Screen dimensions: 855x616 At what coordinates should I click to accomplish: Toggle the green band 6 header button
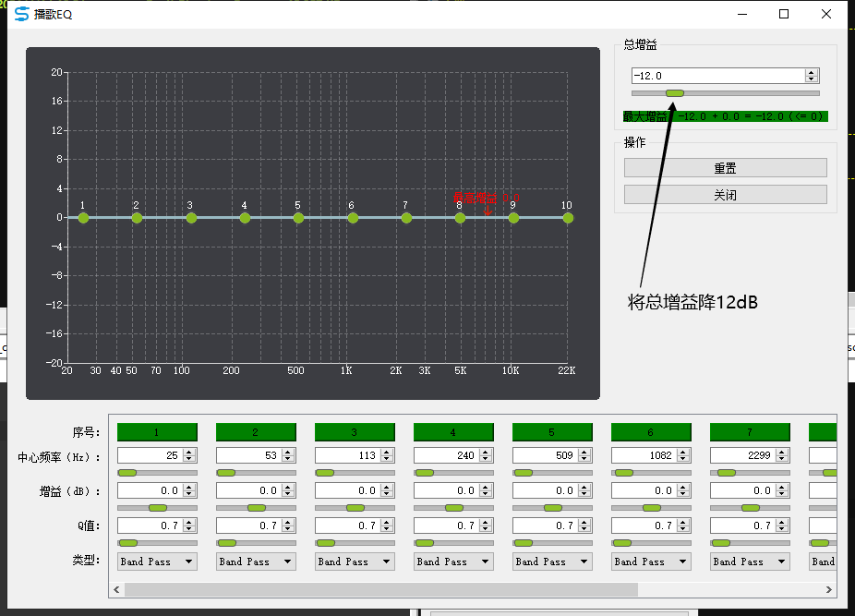click(651, 432)
